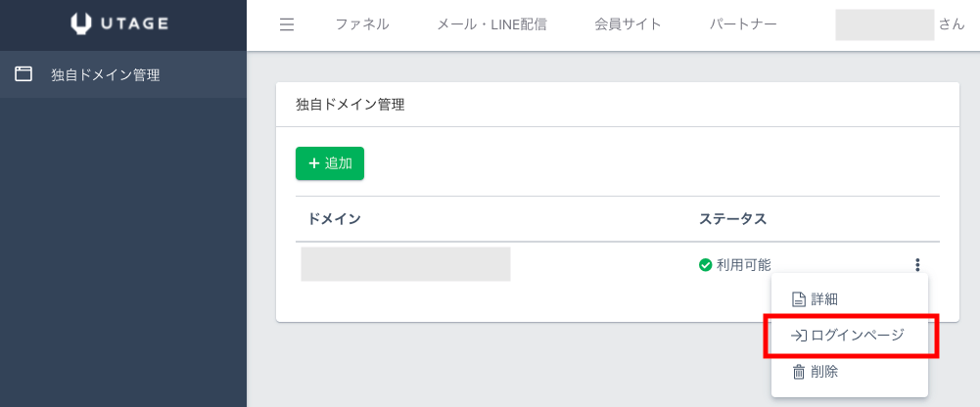
Task: Click the login arrow icon in the menu
Action: (x=798, y=336)
